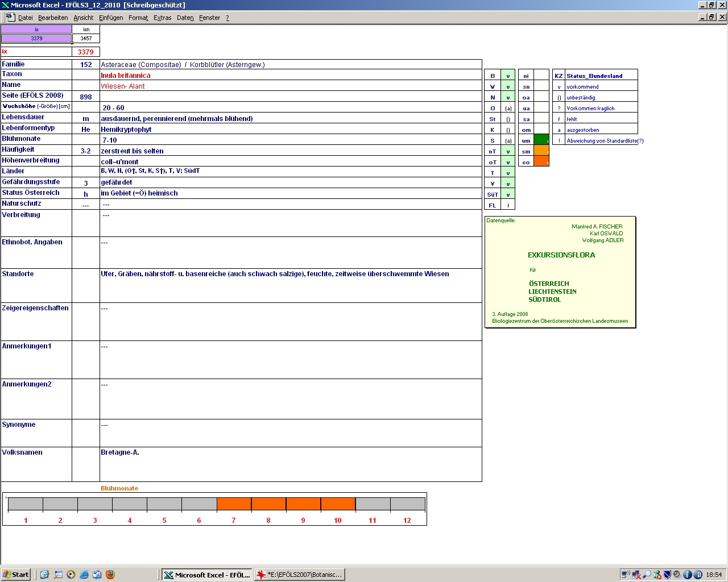
Task: Select the purple ix value cell 3379
Action: (x=36, y=39)
